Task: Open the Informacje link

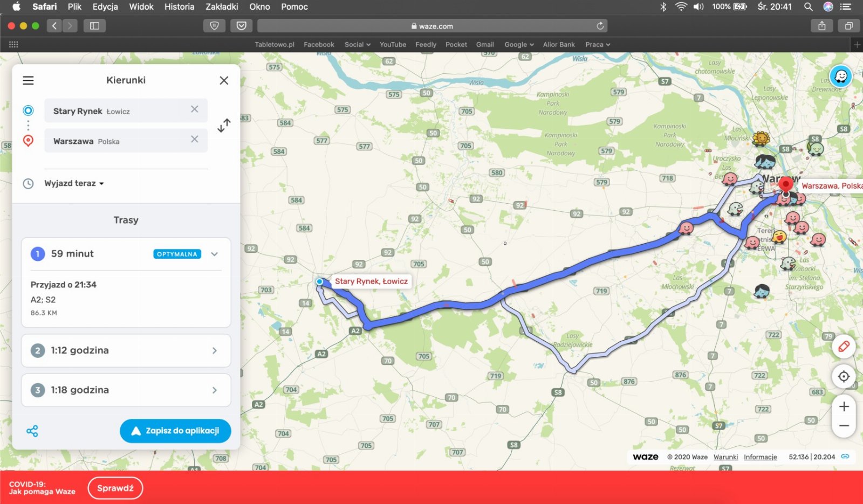Action: coord(760,457)
